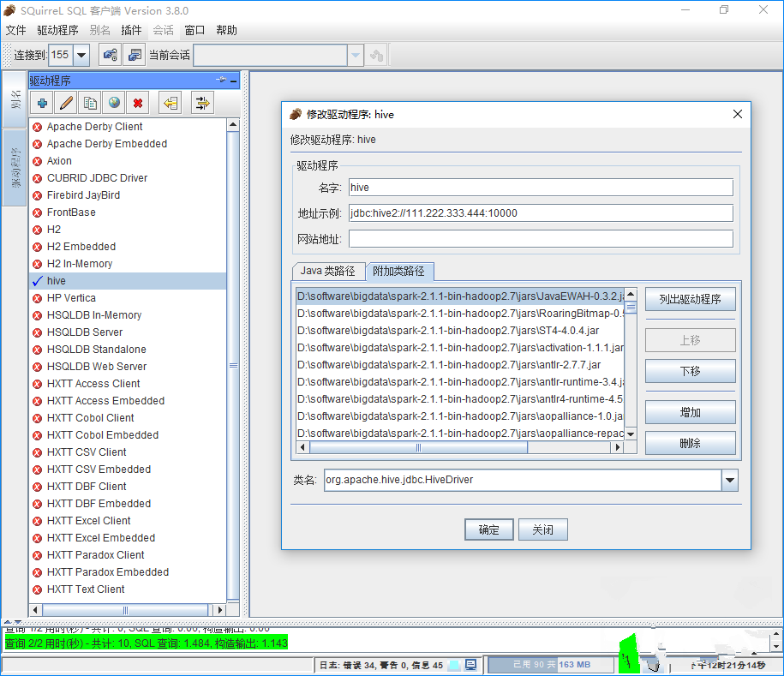Select HP Vertica in the driver list
This screenshot has height=676, width=784.
pos(71,298)
